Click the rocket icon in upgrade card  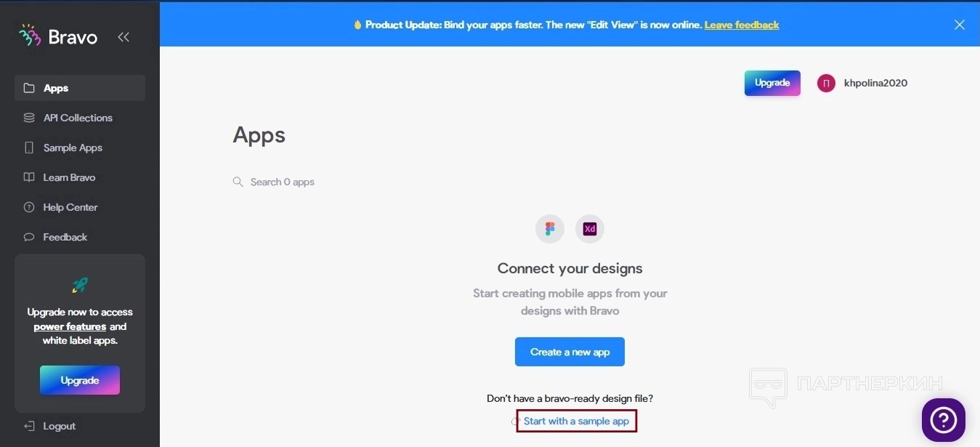(x=80, y=285)
